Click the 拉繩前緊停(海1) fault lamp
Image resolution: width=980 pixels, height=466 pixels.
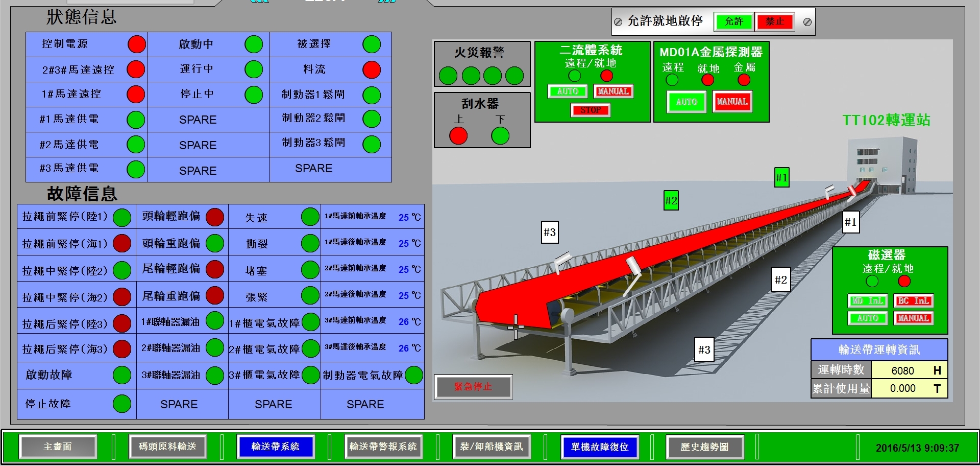pos(121,243)
